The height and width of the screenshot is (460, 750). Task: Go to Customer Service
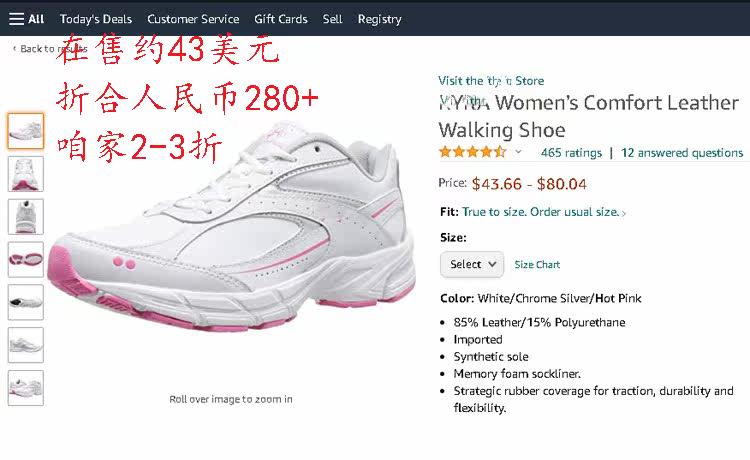tap(193, 19)
